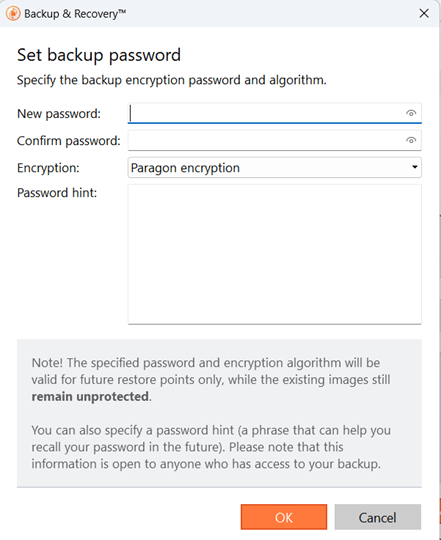Reveal the New password characters via eye icon
The width and height of the screenshot is (441, 540).
click(411, 113)
